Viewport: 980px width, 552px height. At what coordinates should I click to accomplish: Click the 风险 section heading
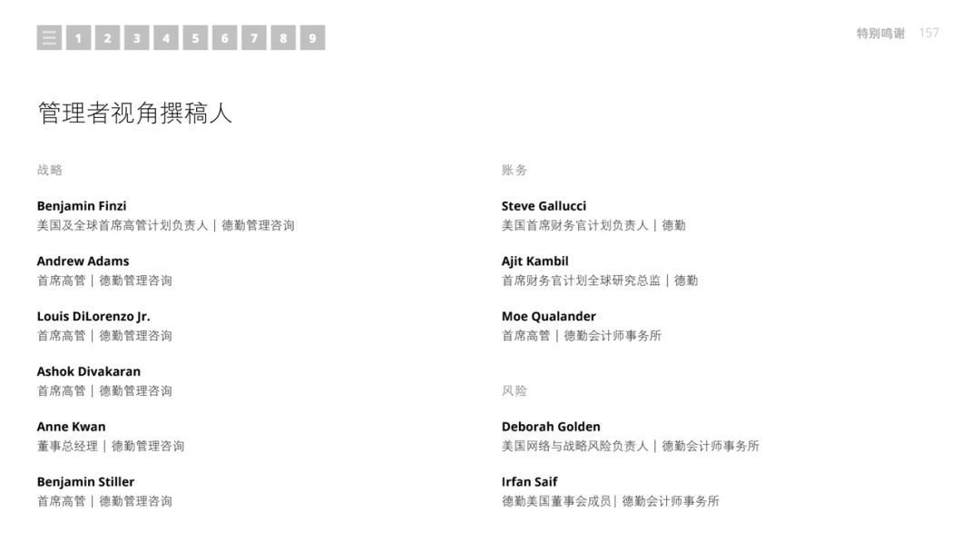point(514,390)
